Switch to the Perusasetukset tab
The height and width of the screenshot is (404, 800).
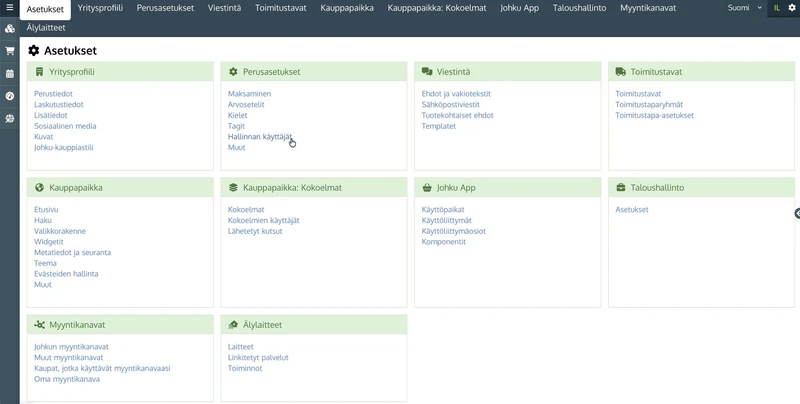point(165,8)
